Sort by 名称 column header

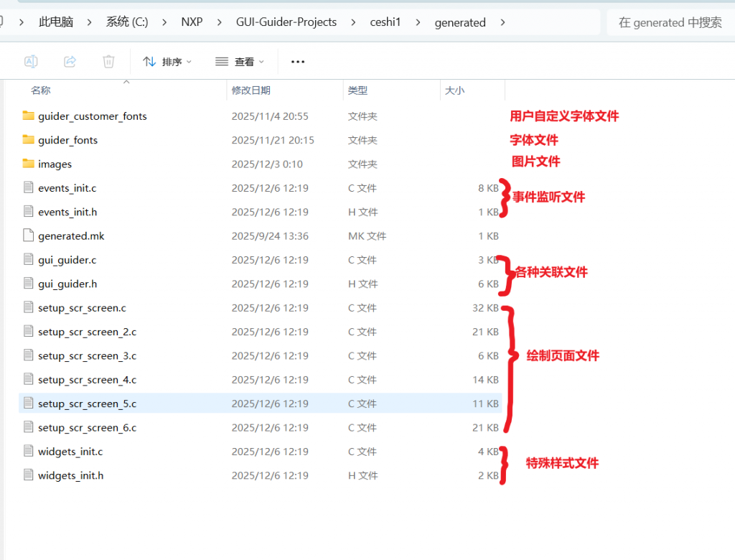[41, 90]
